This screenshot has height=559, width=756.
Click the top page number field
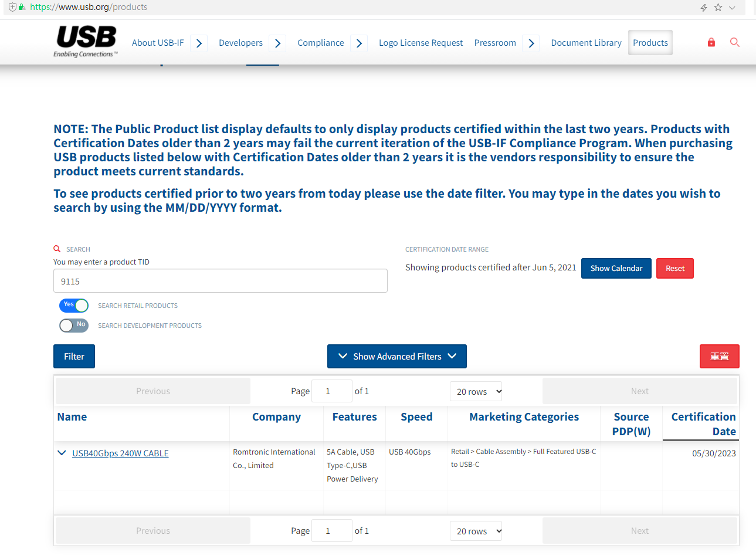332,391
